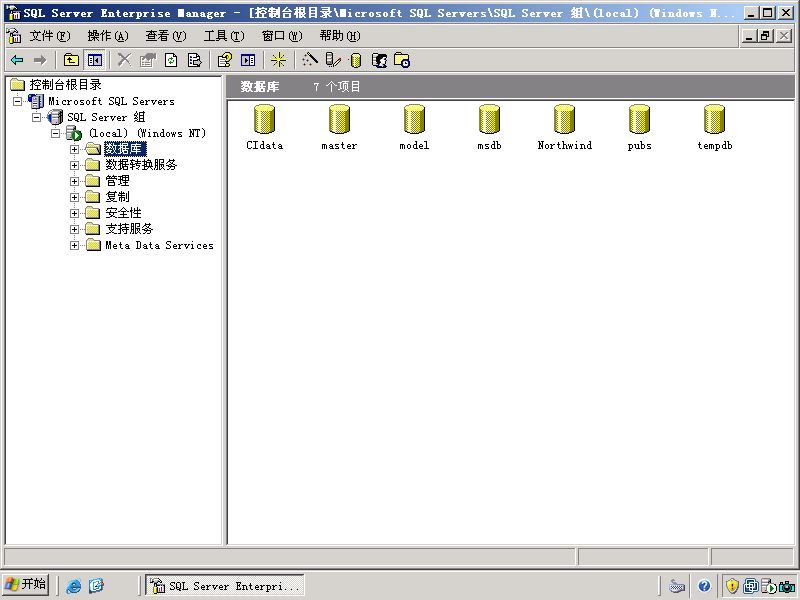Click the SQL Server service manager tray icon
Screen dimensions: 800x600
point(768,586)
